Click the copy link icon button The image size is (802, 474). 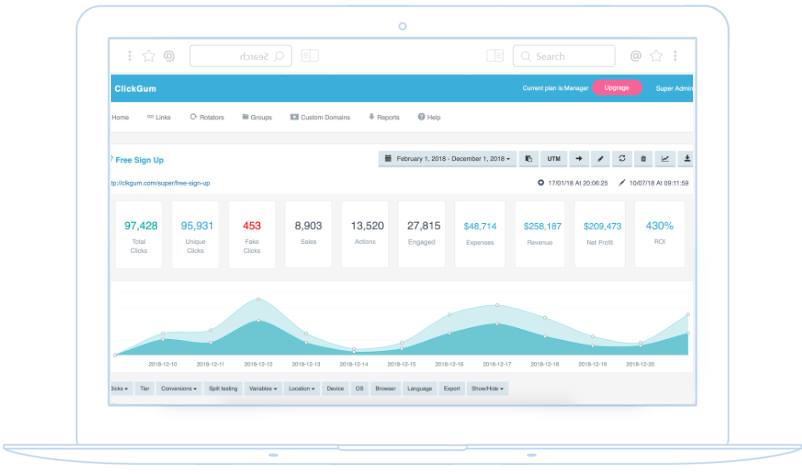click(528, 159)
